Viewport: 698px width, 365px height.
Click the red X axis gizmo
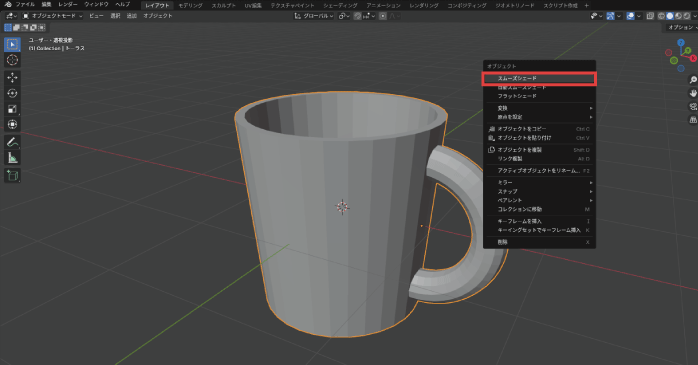tap(693, 58)
